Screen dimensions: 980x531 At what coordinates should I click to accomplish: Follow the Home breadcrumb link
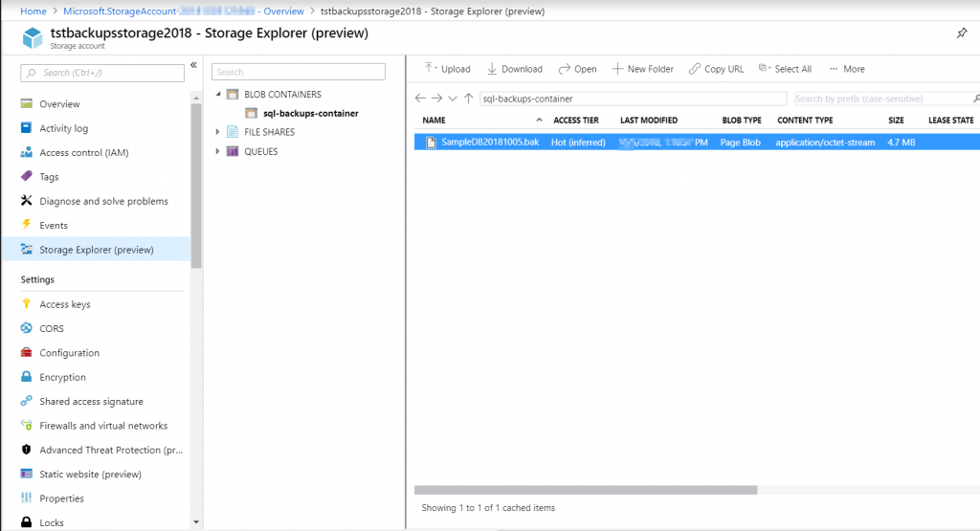33,11
